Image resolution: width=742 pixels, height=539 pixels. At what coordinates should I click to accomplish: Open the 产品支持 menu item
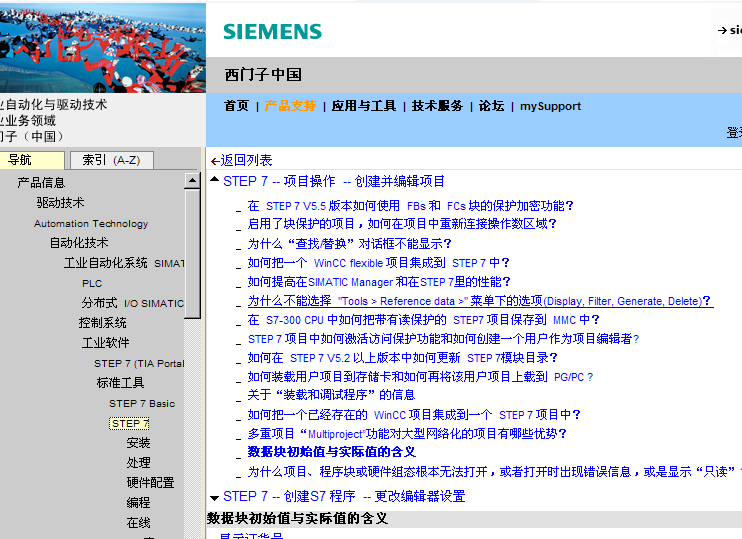pos(290,106)
